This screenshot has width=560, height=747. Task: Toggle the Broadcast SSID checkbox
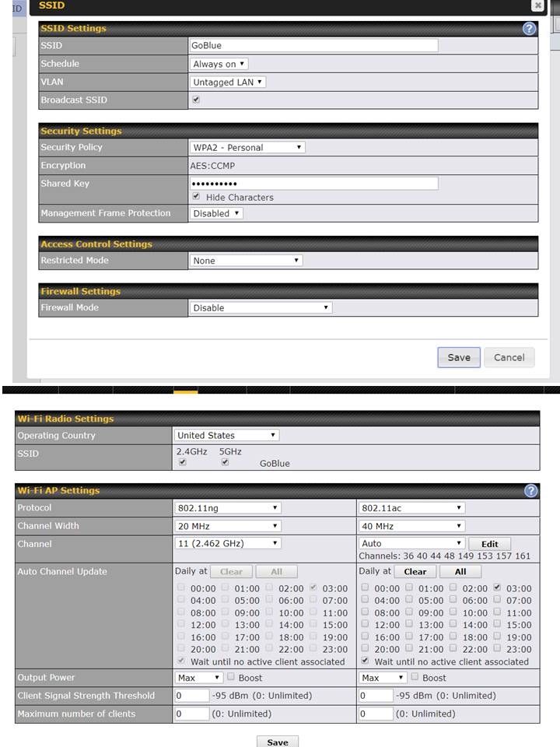pyautogui.click(x=196, y=100)
